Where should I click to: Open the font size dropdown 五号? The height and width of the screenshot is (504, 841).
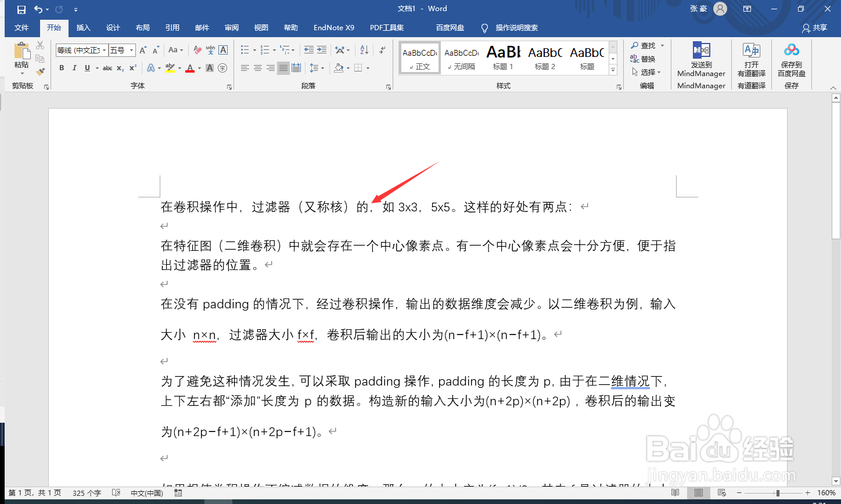pyautogui.click(x=132, y=51)
